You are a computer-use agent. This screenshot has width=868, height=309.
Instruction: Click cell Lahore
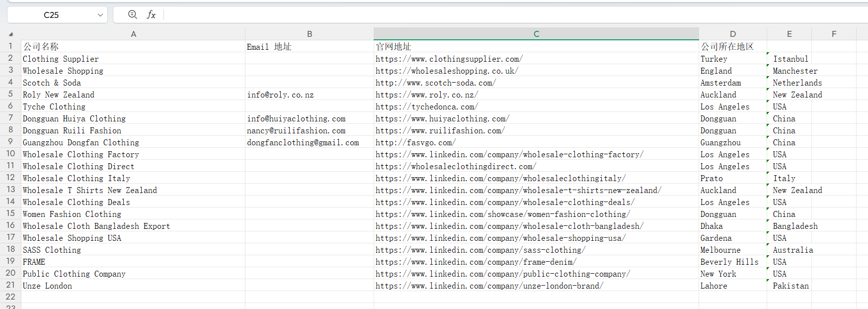pyautogui.click(x=733, y=286)
